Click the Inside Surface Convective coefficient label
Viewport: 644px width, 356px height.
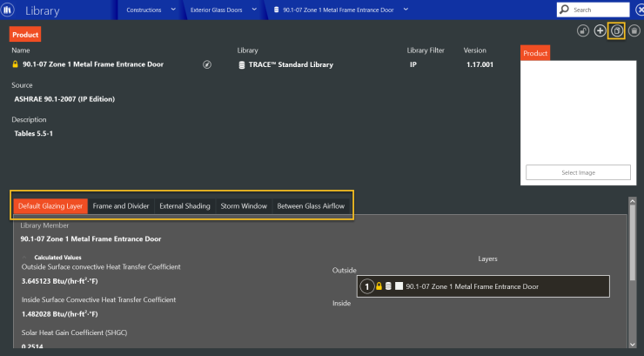coord(98,299)
